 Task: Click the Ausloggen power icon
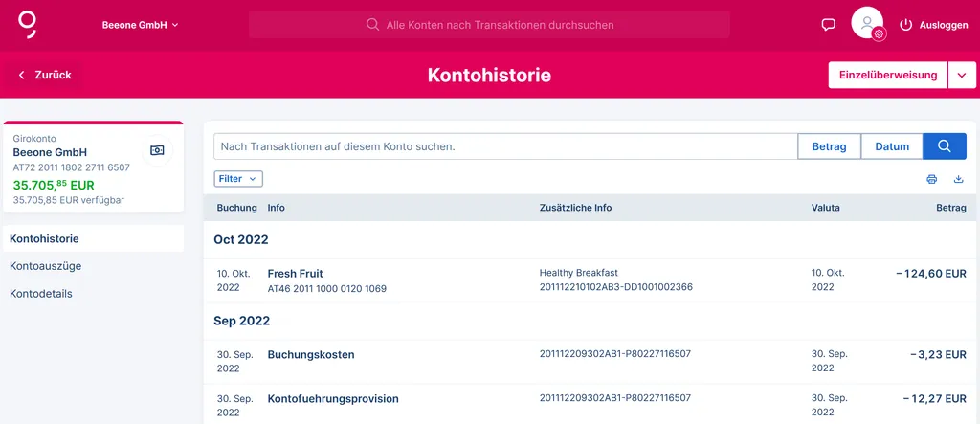point(905,25)
